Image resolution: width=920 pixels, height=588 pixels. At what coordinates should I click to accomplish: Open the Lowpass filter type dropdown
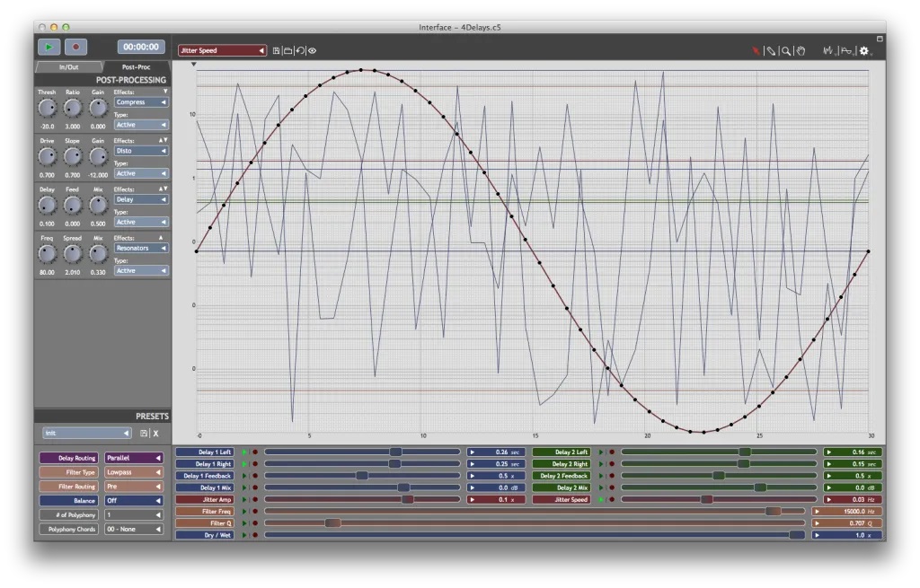tap(134, 472)
